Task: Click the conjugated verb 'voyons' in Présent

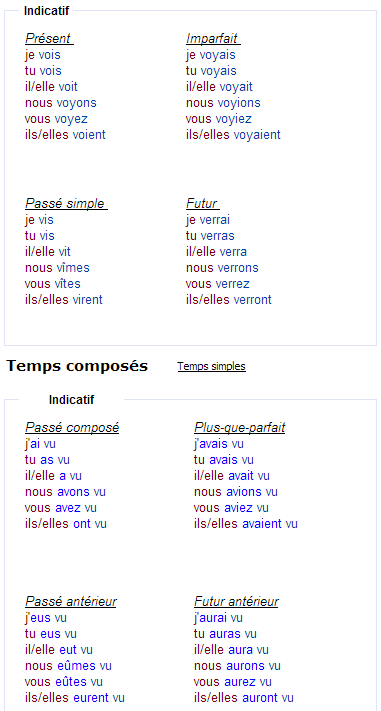Action: (76, 103)
